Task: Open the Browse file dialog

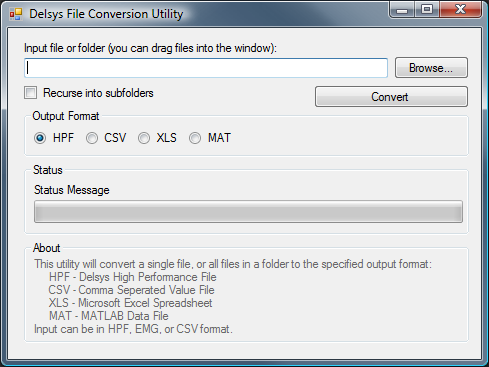Action: pos(431,68)
